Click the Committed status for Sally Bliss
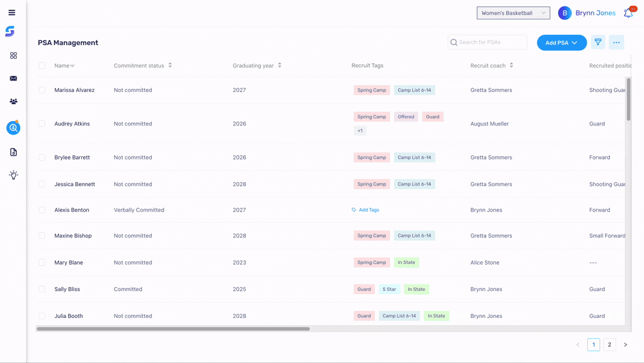This screenshot has width=644, height=363. (128, 289)
